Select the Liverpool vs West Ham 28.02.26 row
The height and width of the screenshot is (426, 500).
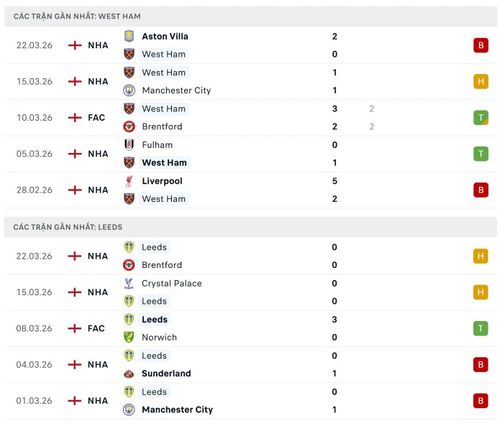pyautogui.click(x=250, y=190)
